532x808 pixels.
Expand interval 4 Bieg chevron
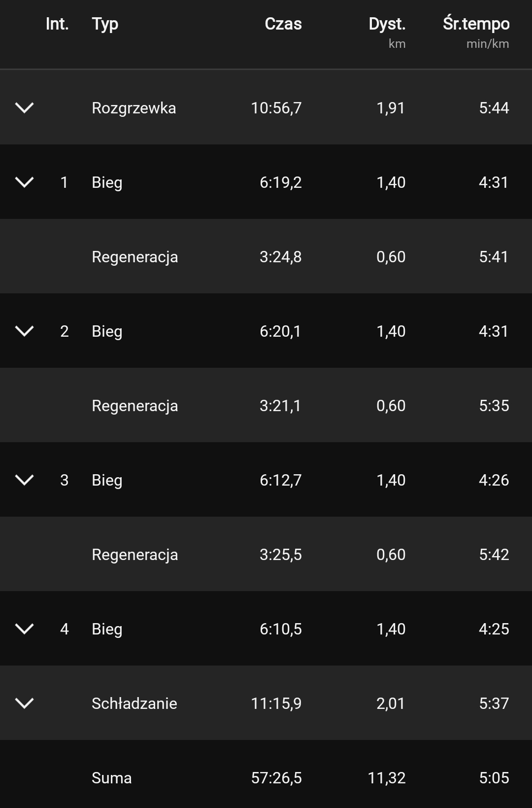click(x=24, y=629)
